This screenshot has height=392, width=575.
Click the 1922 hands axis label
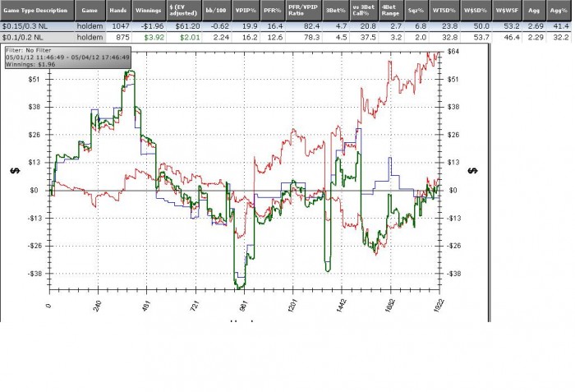pos(439,306)
